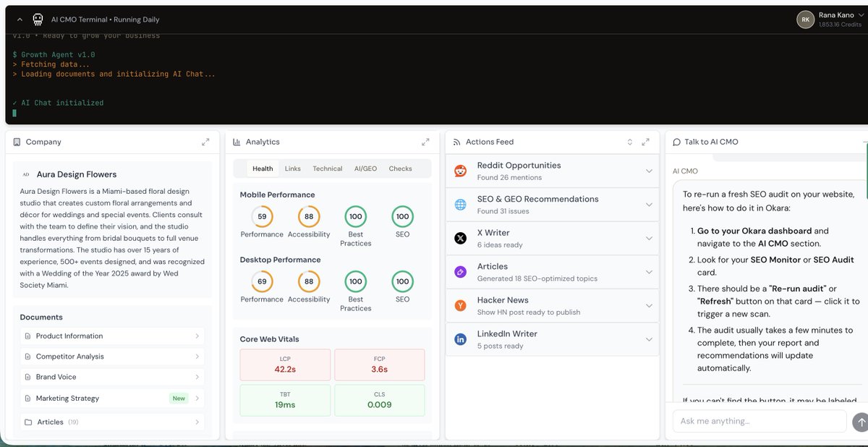Click the Product Information file icon
This screenshot has width=868, height=447.
coord(28,336)
